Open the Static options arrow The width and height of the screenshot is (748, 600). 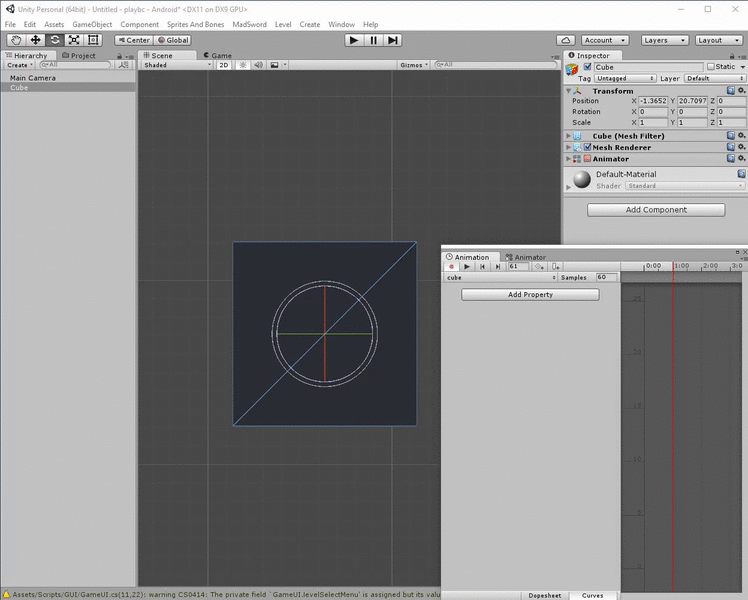click(743, 67)
